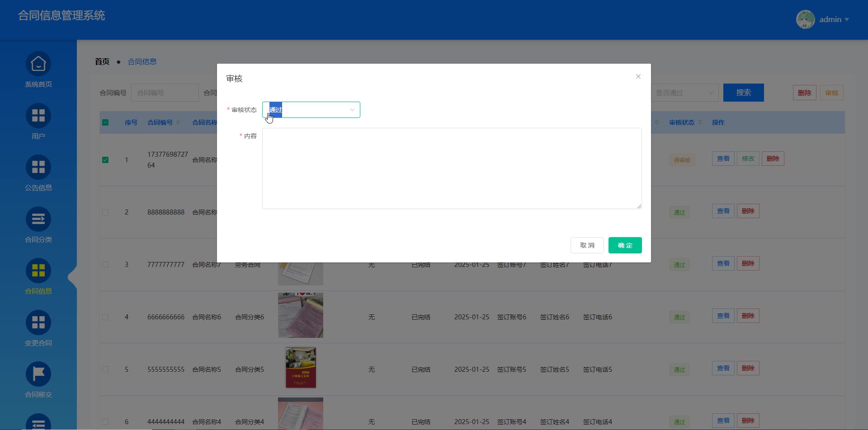868x430 pixels.
Task: Click the admin user avatar
Action: pos(805,19)
